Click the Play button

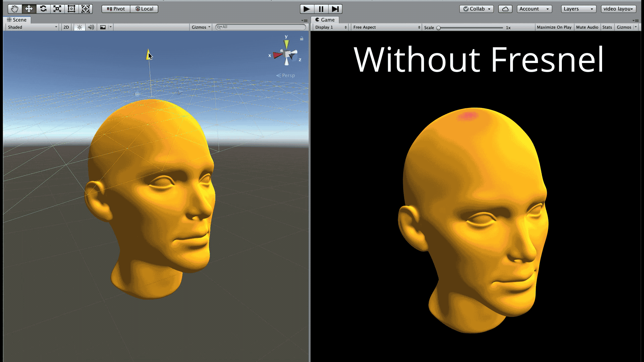pos(307,9)
